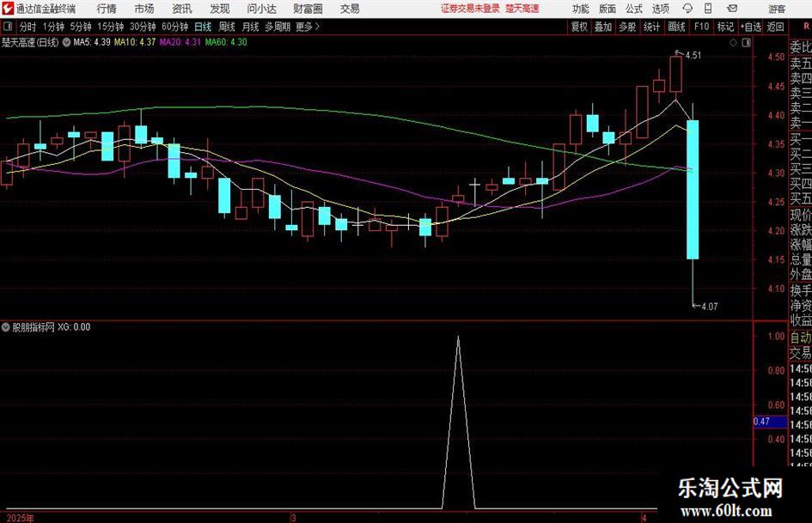Click the 4.07 low price marker
The image size is (812, 523).
coord(710,307)
